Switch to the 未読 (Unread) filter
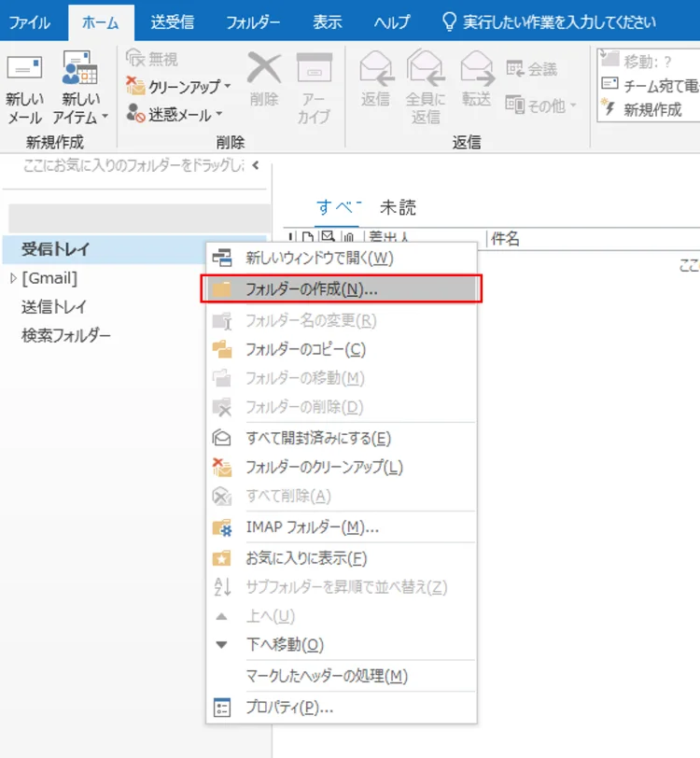 point(398,207)
